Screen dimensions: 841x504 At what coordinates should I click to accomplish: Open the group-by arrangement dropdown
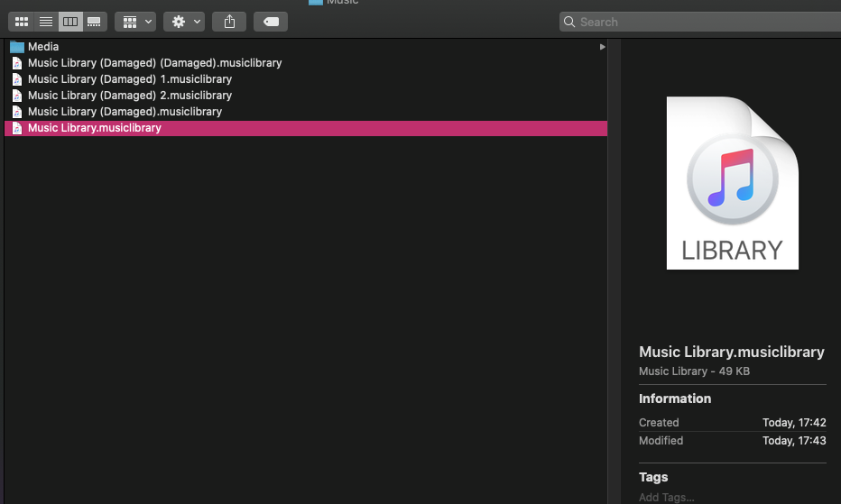(135, 22)
